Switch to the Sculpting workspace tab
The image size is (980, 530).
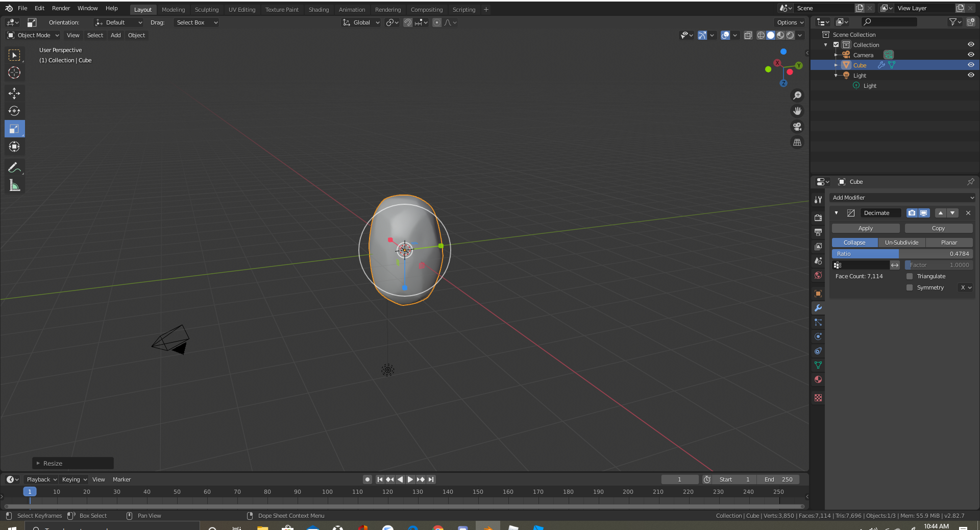(x=206, y=10)
